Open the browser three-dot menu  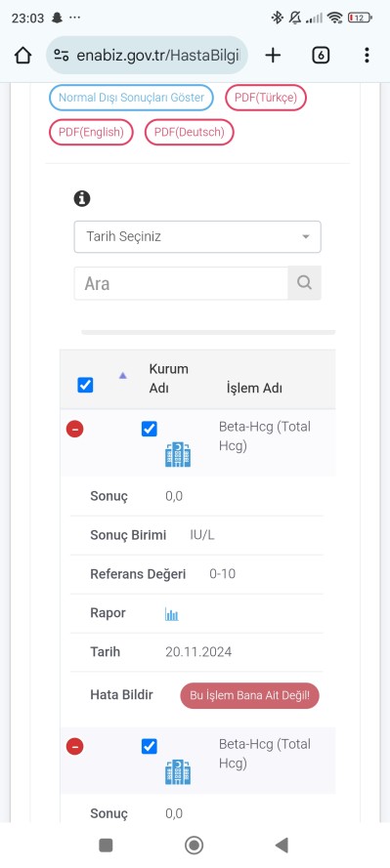point(367,56)
